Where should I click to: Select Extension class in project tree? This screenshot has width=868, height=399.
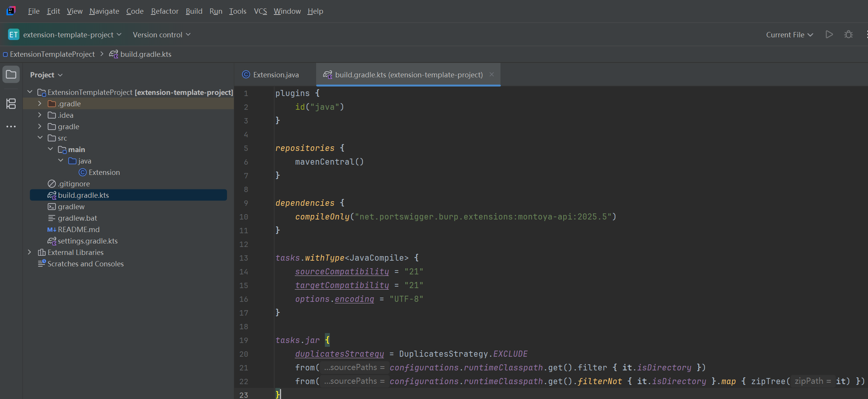(104, 172)
